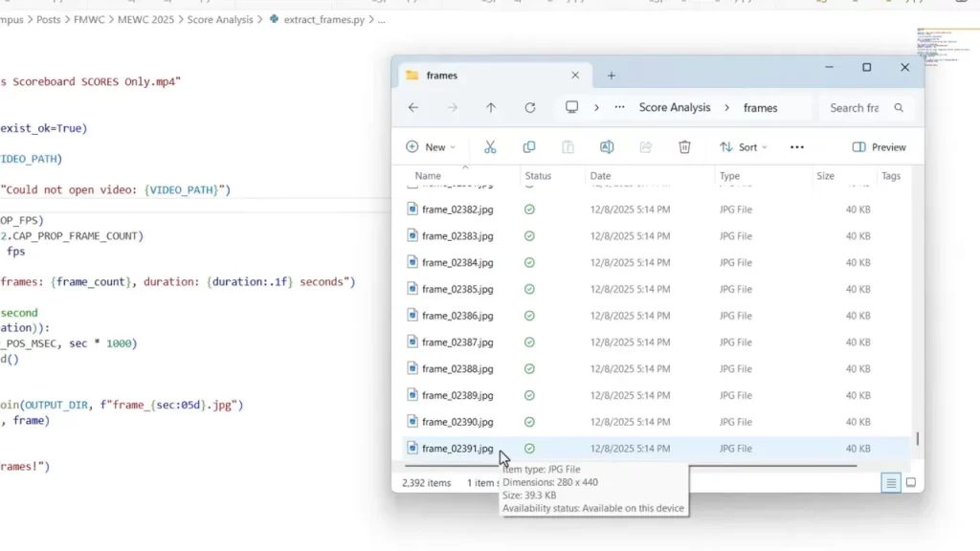Cut the selected file using the scissors icon

click(490, 146)
